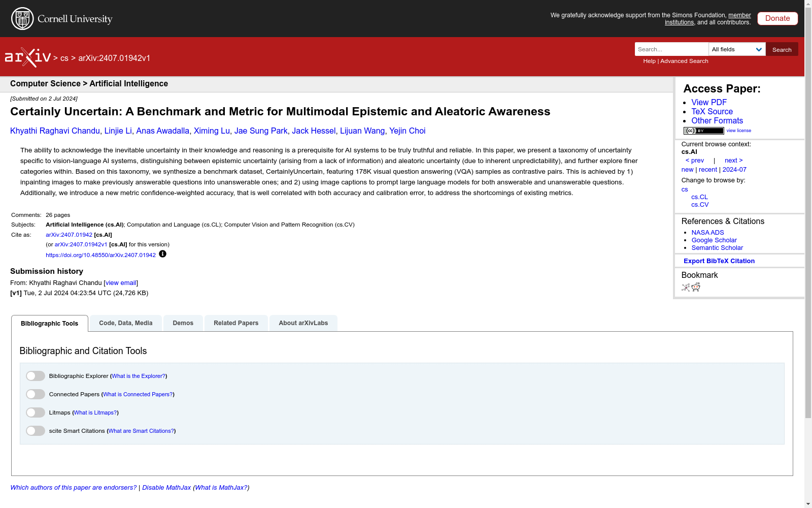Open the recent listings link
Image resolution: width=812 pixels, height=508 pixels.
click(x=708, y=170)
